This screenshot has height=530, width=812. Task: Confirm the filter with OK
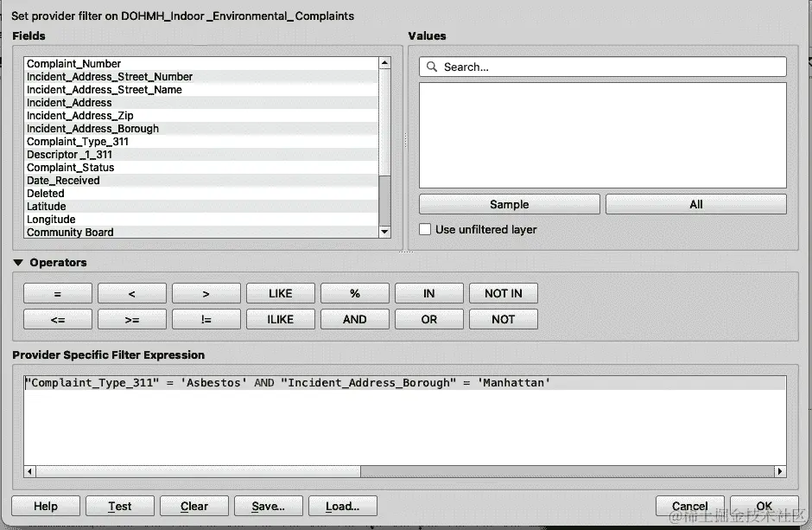coord(764,506)
